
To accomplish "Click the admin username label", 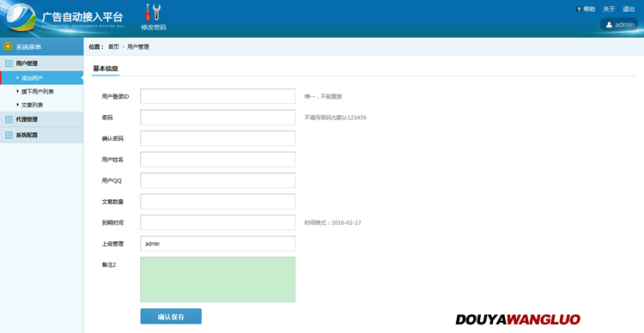I will (624, 25).
